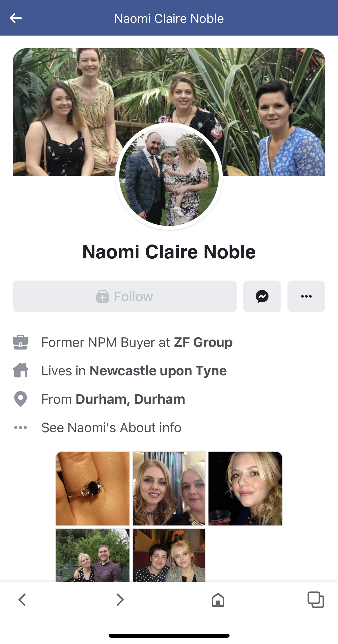Go to the browser home icon
This screenshot has width=338, height=644.
218,600
